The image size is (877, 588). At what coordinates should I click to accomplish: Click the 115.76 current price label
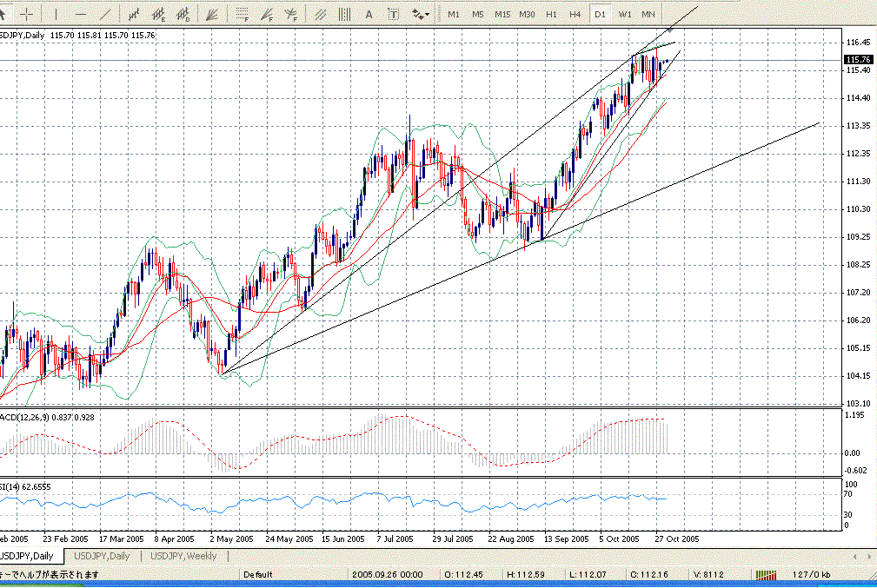pyautogui.click(x=857, y=60)
